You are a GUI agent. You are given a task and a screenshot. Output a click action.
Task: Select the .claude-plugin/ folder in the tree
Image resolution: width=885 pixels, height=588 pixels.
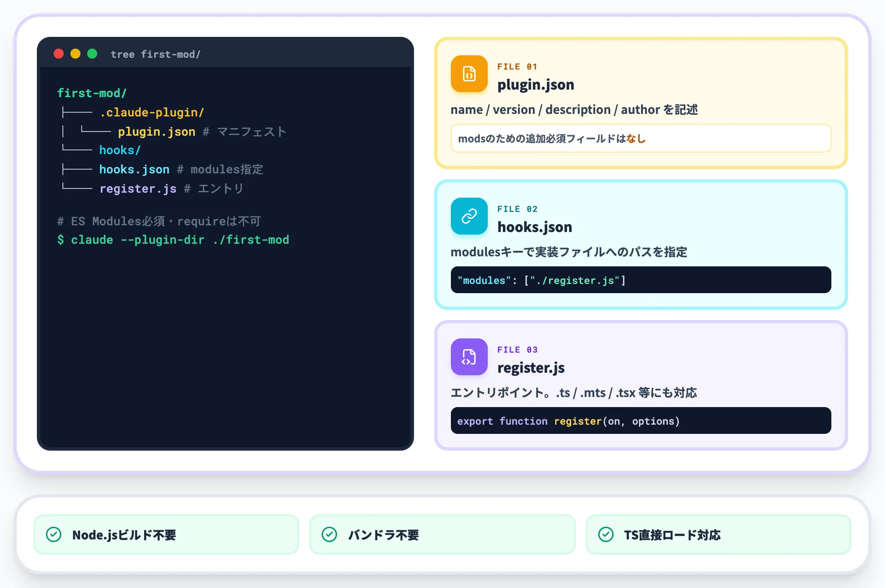(x=152, y=112)
